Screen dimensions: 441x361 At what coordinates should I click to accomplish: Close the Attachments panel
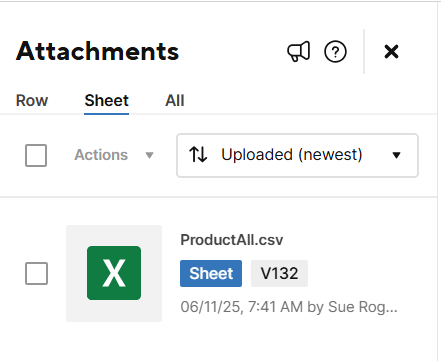(391, 52)
